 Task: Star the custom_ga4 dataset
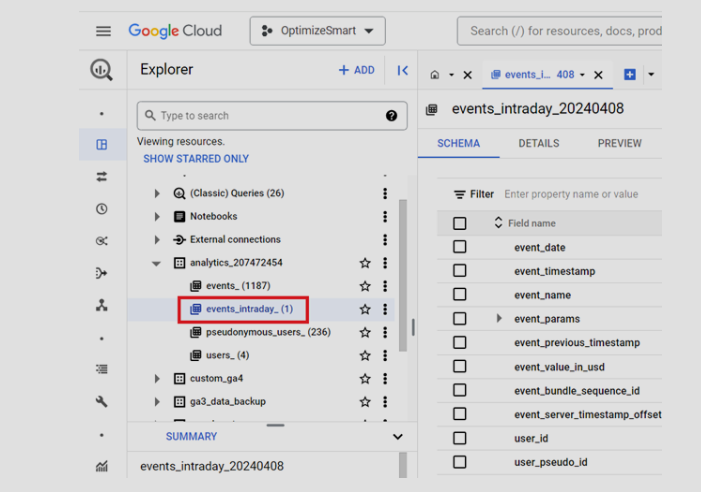(x=365, y=379)
